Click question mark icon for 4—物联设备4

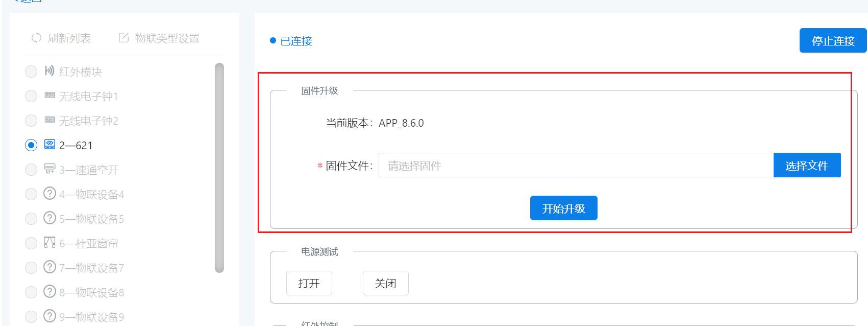coord(49,194)
